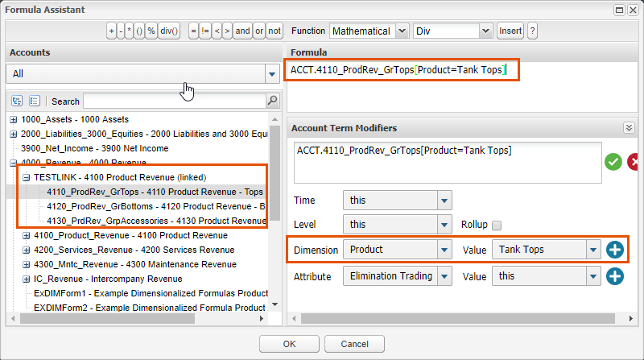Cancel the term modifier with red X
Image resolution: width=644 pixels, height=360 pixels.
tap(633, 162)
